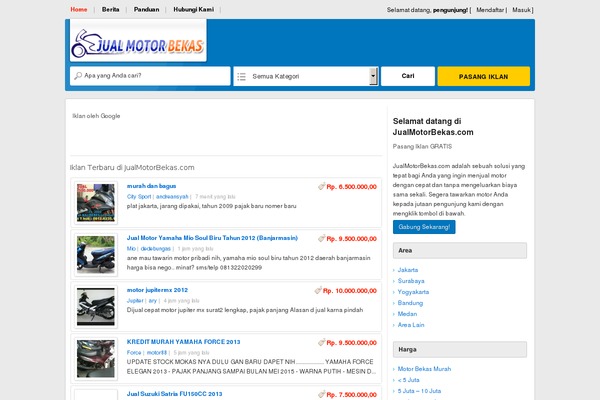Click the Gabung Sekarang! button
Viewport: 600px width, 400px height.
click(x=424, y=227)
